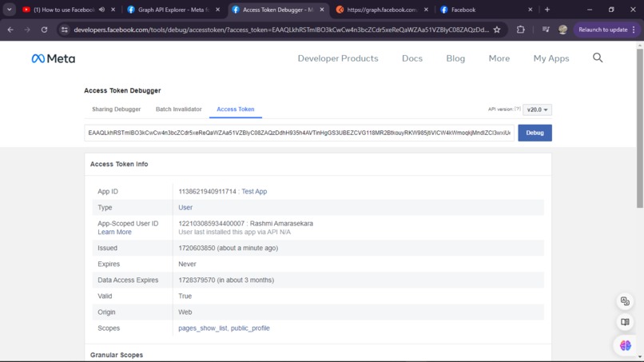Click the access token input field
This screenshot has width=644, height=362.
(299, 133)
